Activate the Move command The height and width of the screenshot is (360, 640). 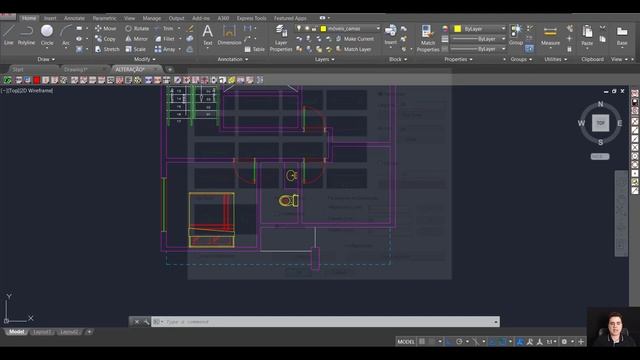[x=106, y=29]
